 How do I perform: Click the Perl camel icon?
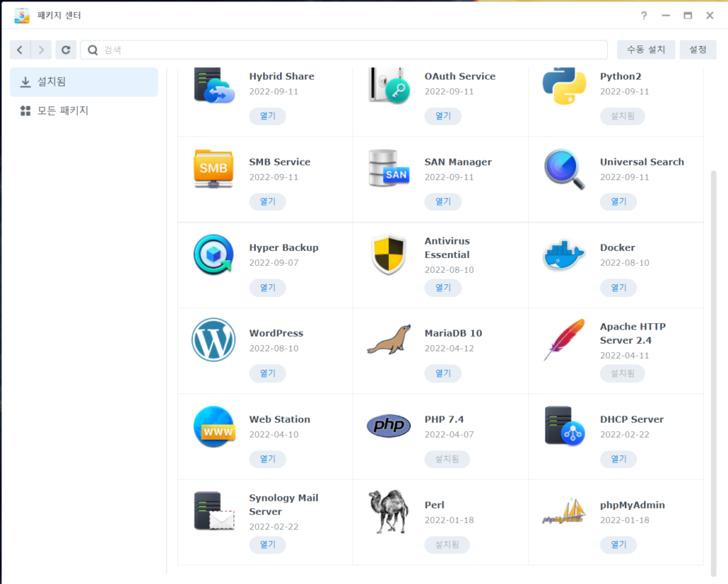(x=388, y=512)
